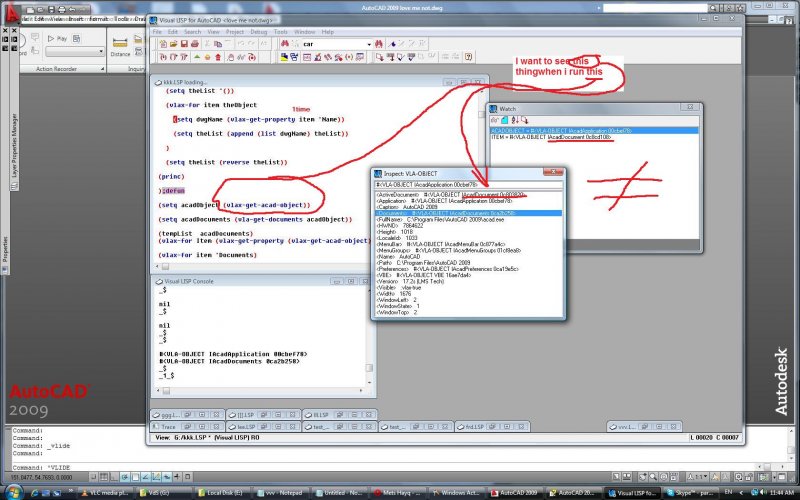800x500 pixels.
Task: Click the Find binoculars icon left of search box
Action: pos(285,44)
